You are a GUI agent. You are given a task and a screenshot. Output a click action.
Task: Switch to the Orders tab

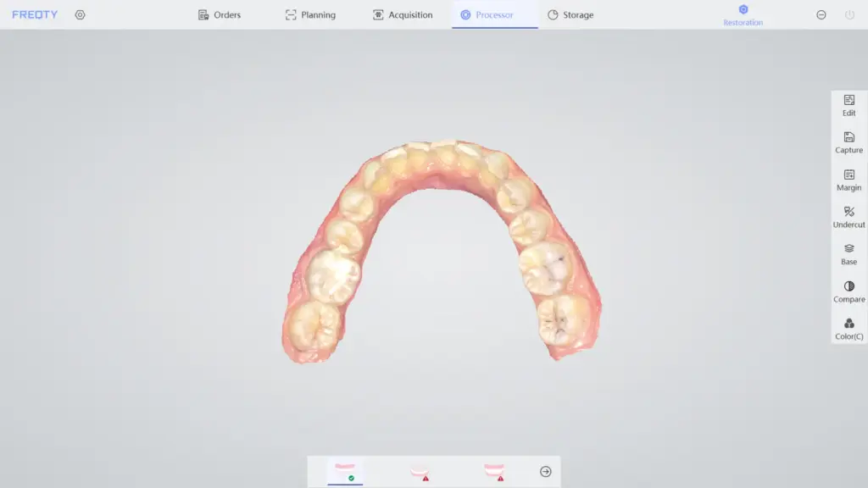click(220, 14)
